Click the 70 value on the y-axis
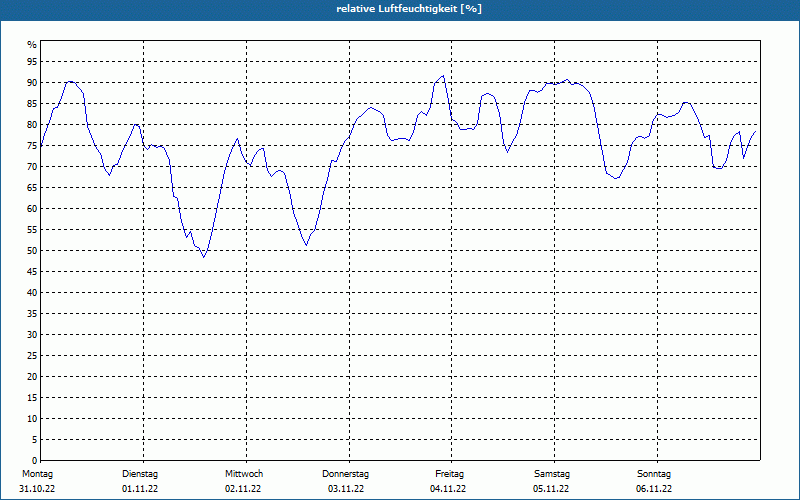 (x=32, y=167)
